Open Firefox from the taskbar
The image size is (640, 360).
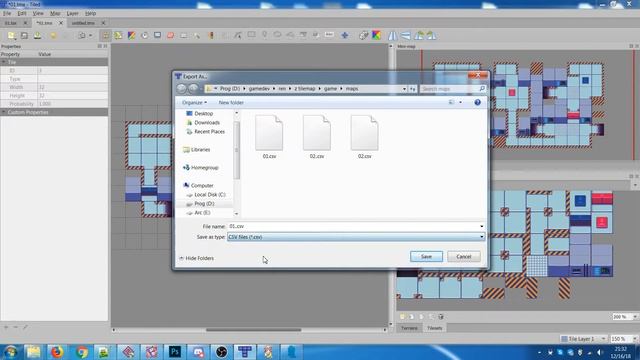(x=57, y=352)
